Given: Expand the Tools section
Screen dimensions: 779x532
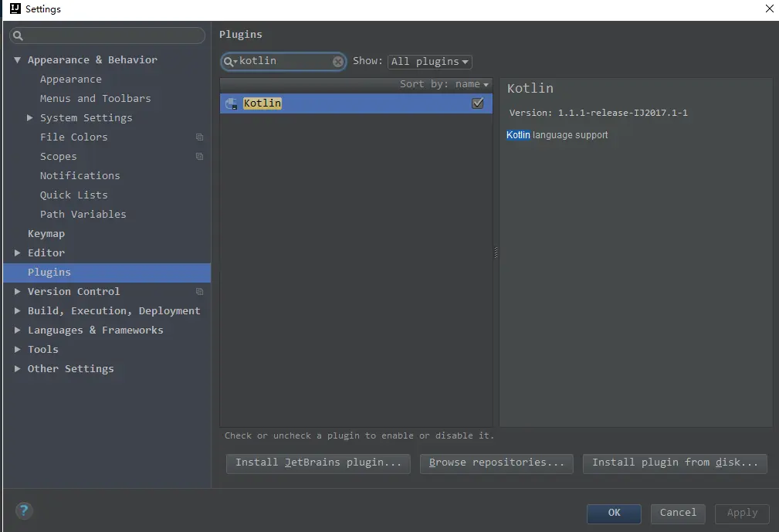Looking at the screenshot, I should [18, 350].
